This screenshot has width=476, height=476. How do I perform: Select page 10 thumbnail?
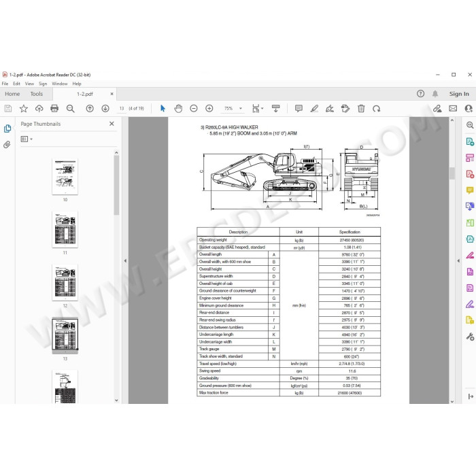[65, 177]
